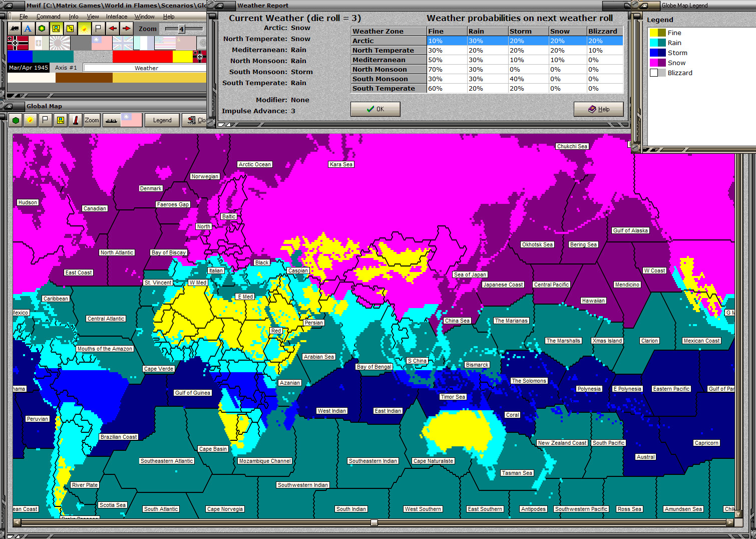The width and height of the screenshot is (756, 539).
Task: Click the yellow 7-4 counter toolbar icon
Action: click(x=70, y=29)
